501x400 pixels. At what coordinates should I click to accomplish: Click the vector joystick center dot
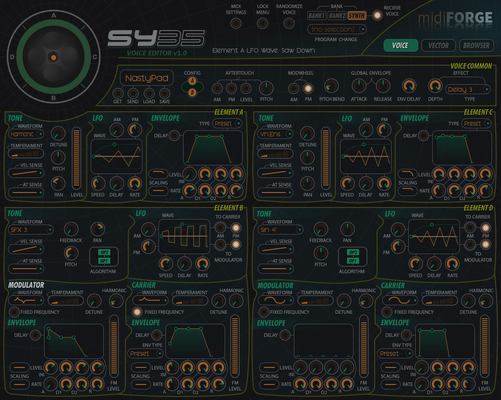click(x=53, y=57)
